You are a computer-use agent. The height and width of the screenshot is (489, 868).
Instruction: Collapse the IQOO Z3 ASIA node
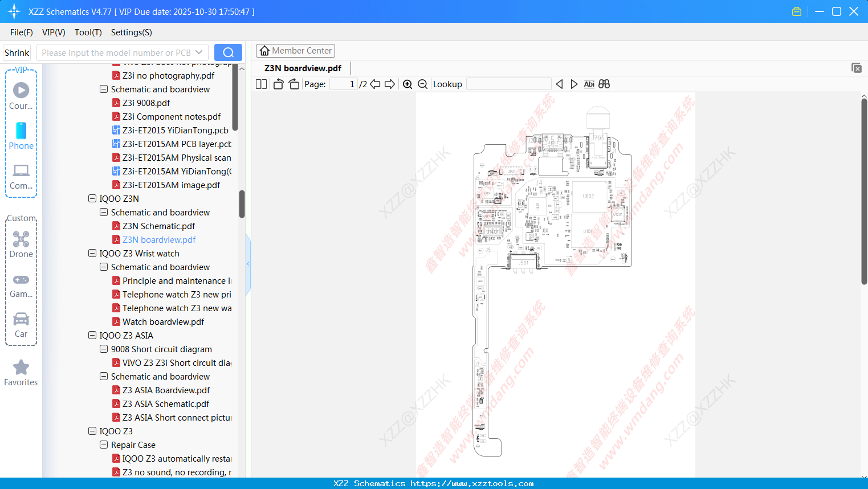coord(92,336)
